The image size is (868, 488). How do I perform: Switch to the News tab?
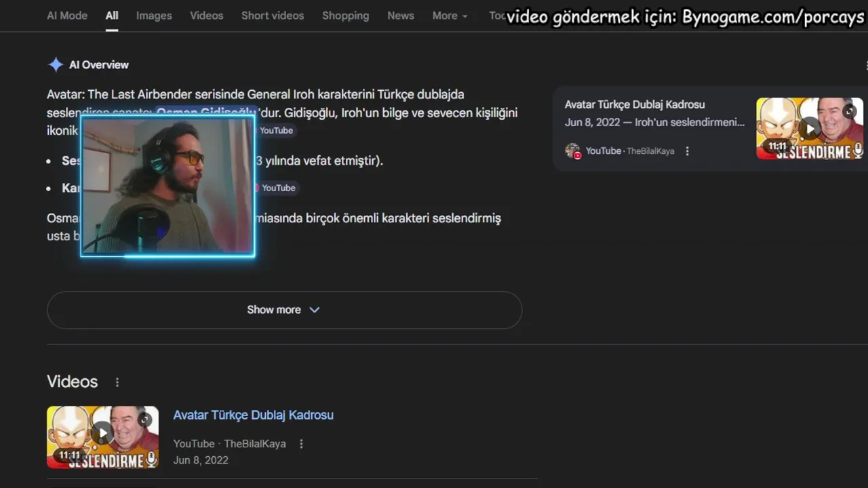tap(401, 16)
